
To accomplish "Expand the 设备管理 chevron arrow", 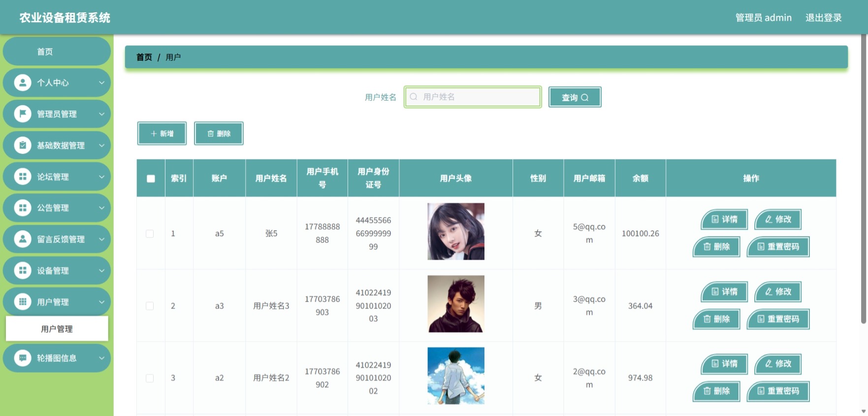I will click(x=101, y=271).
